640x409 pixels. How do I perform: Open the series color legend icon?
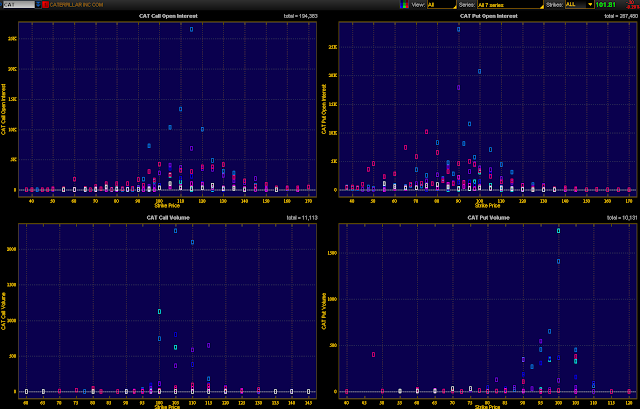(x=404, y=4)
